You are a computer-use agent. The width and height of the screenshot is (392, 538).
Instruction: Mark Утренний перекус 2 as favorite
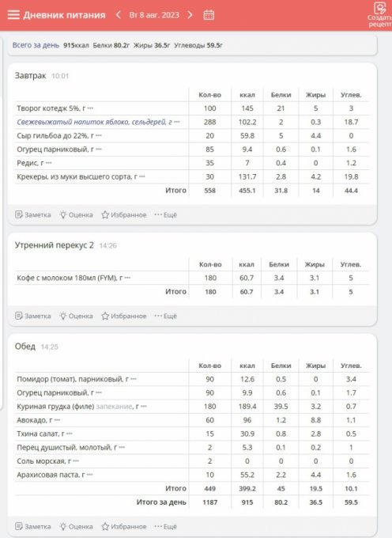(x=124, y=316)
